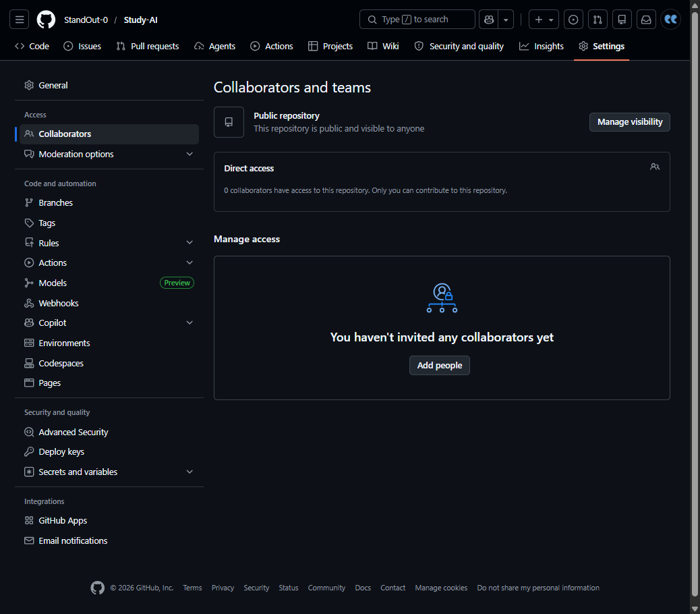700x614 pixels.
Task: Open Tags settings page
Action: [109, 223]
